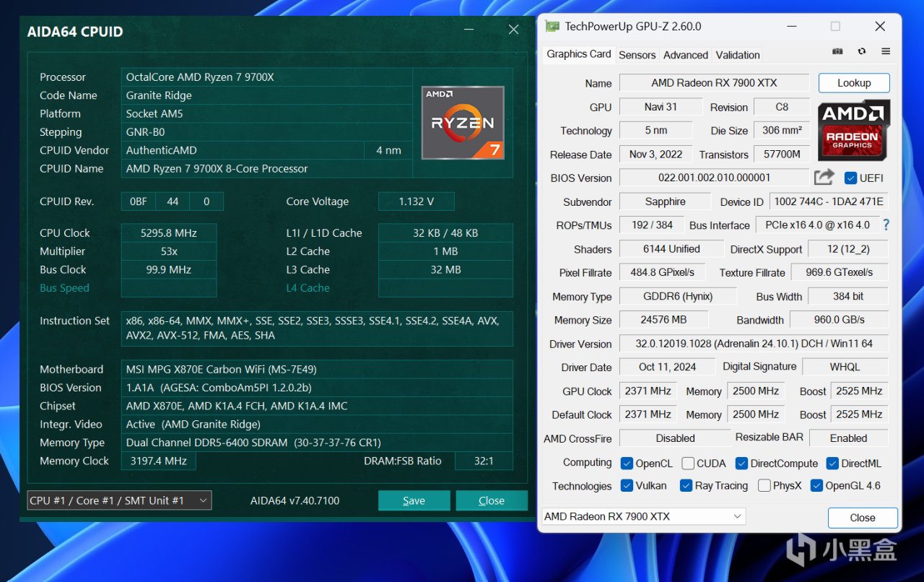Image resolution: width=924 pixels, height=582 pixels.
Task: Click the Device ID field
Action: 829,202
